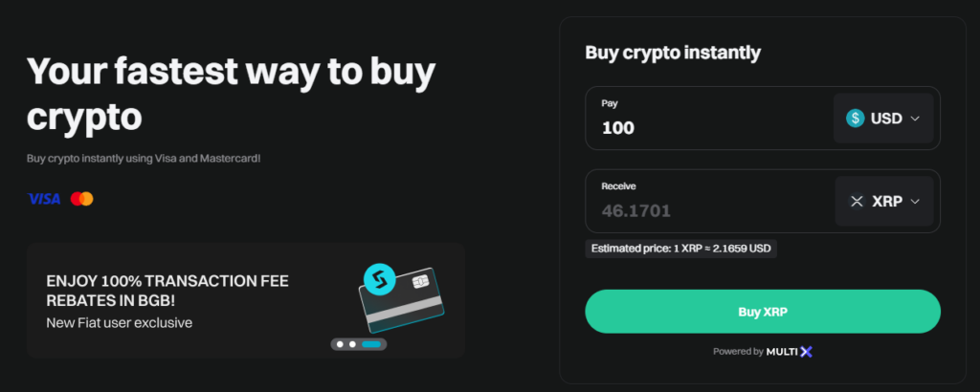
Task: Open the 100% transaction fee rebates promo
Action: [167, 290]
